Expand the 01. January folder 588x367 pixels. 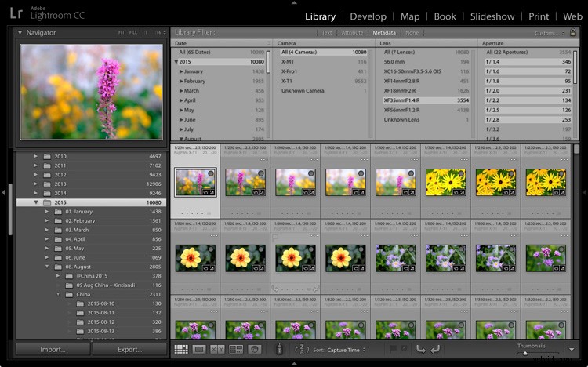[x=47, y=212]
